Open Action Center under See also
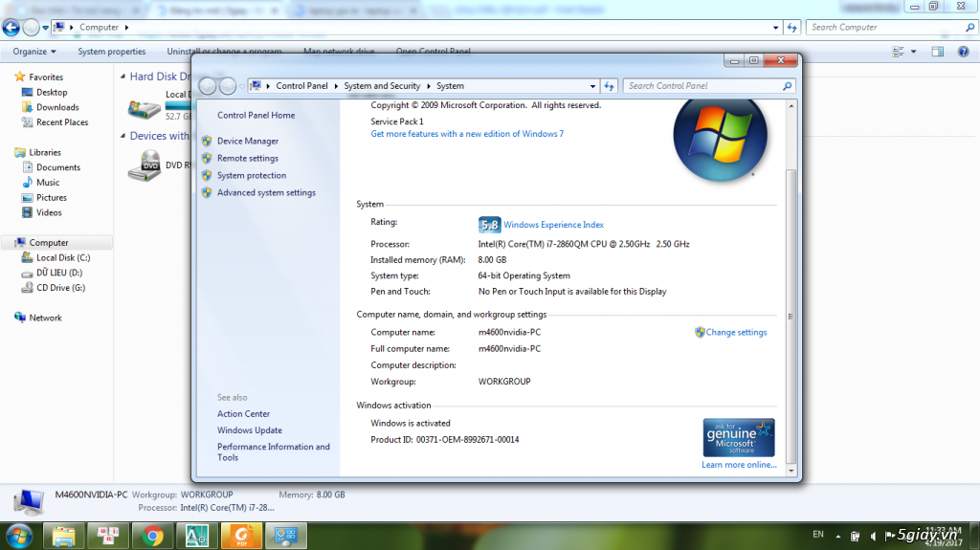 [243, 414]
